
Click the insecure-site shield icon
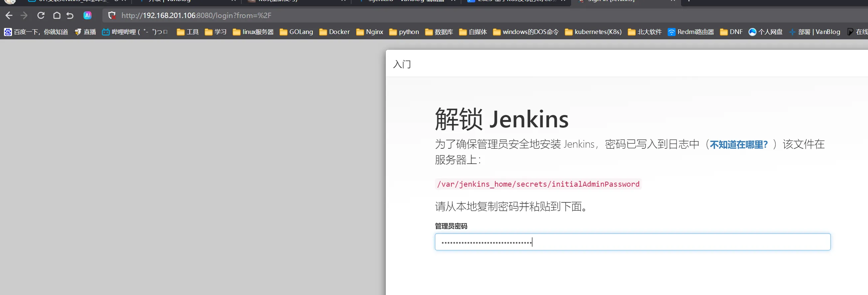pos(112,16)
